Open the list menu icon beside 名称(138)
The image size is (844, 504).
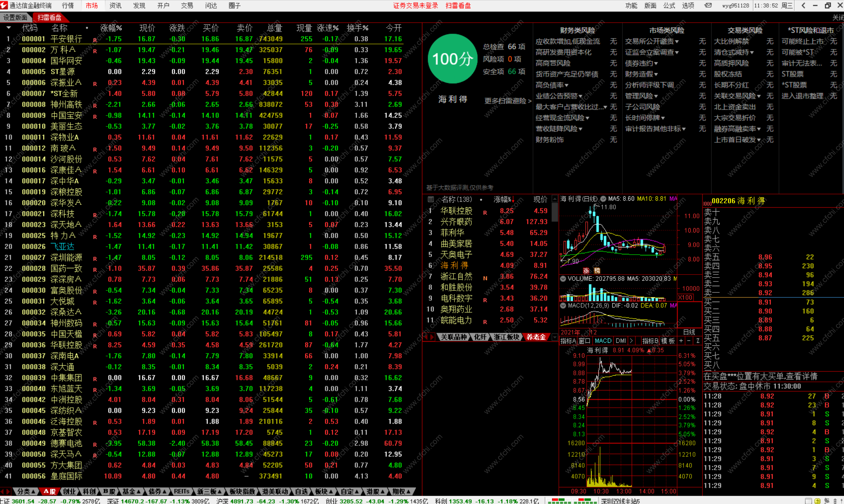coord(431,199)
